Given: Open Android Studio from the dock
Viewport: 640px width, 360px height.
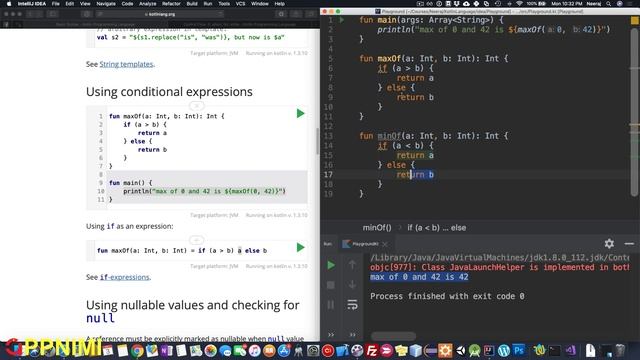Looking at the screenshot, I should click(475, 351).
